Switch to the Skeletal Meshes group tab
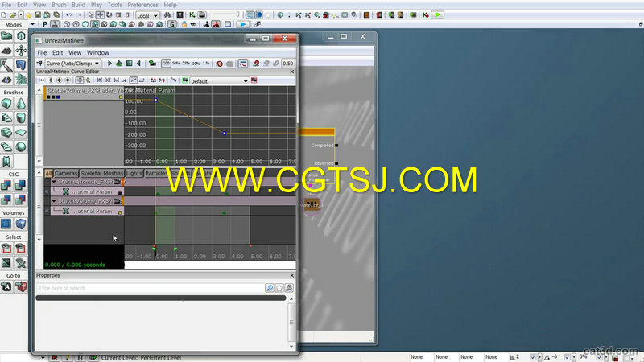This screenshot has height=362, width=644. coord(101,173)
